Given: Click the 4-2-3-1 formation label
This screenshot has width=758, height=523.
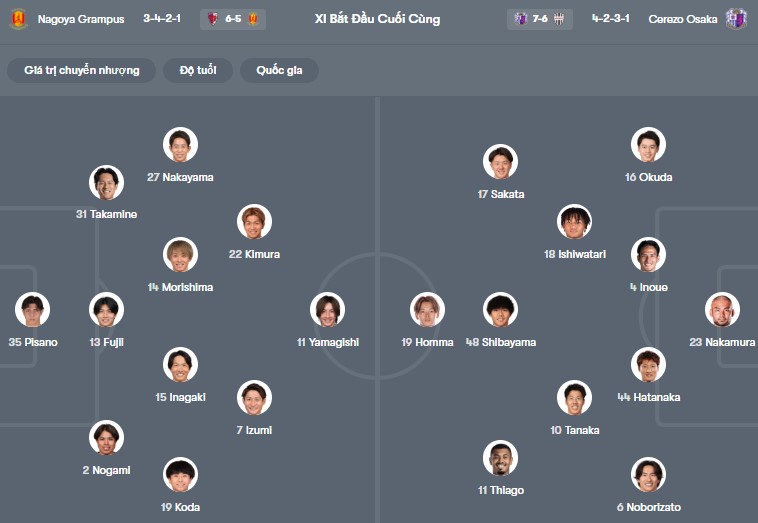Looking at the screenshot, I should tap(610, 19).
